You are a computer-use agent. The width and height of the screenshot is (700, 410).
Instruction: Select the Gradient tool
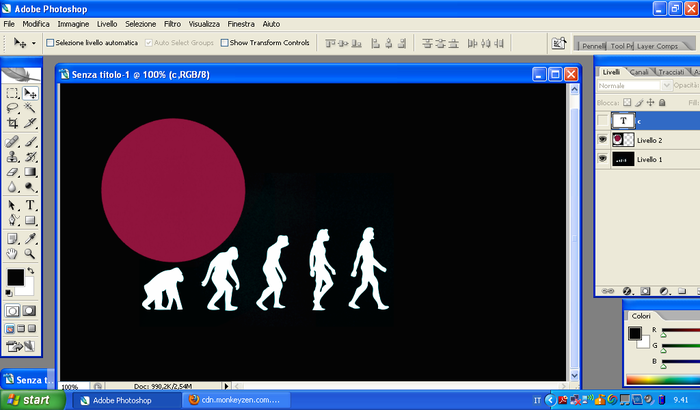(30, 172)
